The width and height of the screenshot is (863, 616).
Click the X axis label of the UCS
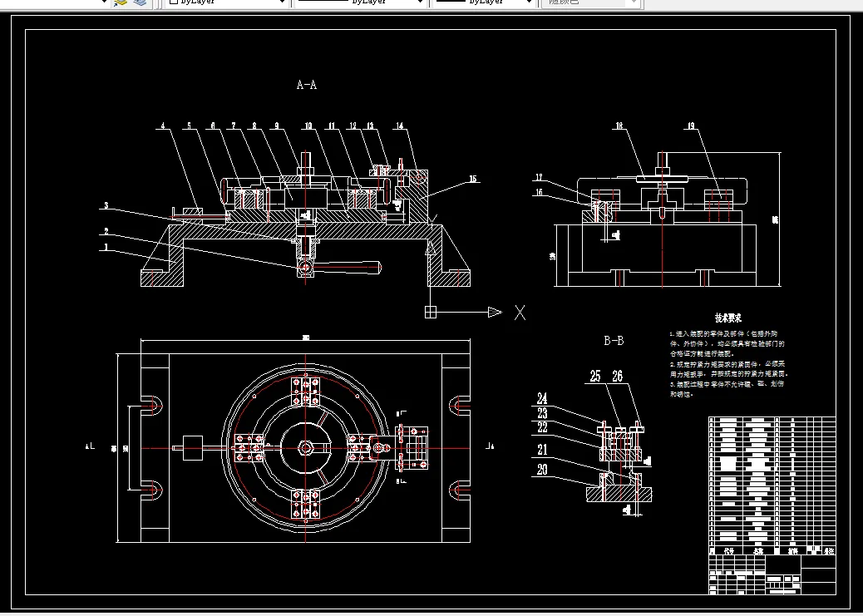click(x=520, y=313)
